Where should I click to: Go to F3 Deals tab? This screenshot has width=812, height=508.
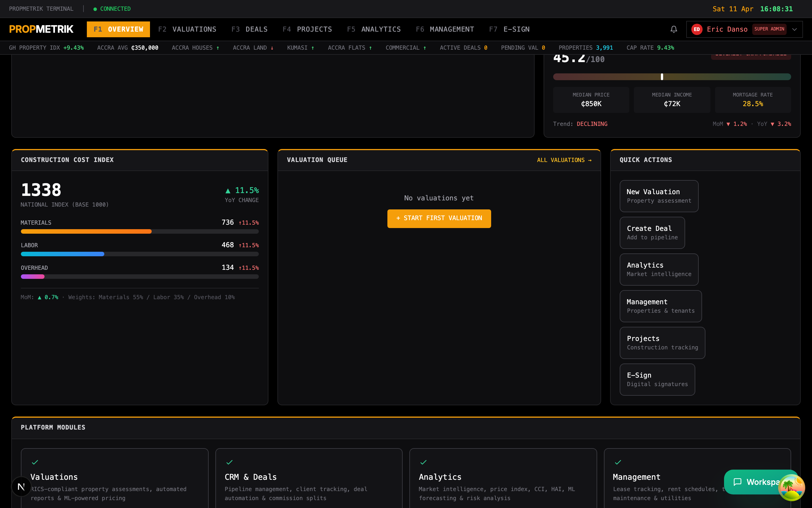click(x=249, y=29)
